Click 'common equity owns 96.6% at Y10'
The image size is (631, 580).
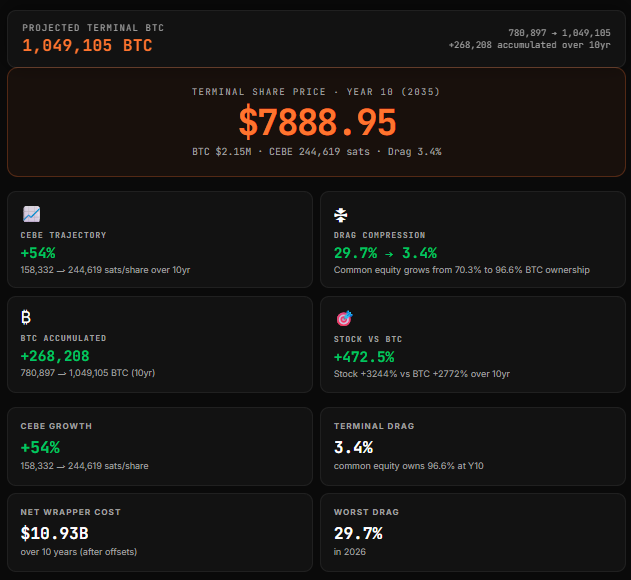pyautogui.click(x=408, y=466)
